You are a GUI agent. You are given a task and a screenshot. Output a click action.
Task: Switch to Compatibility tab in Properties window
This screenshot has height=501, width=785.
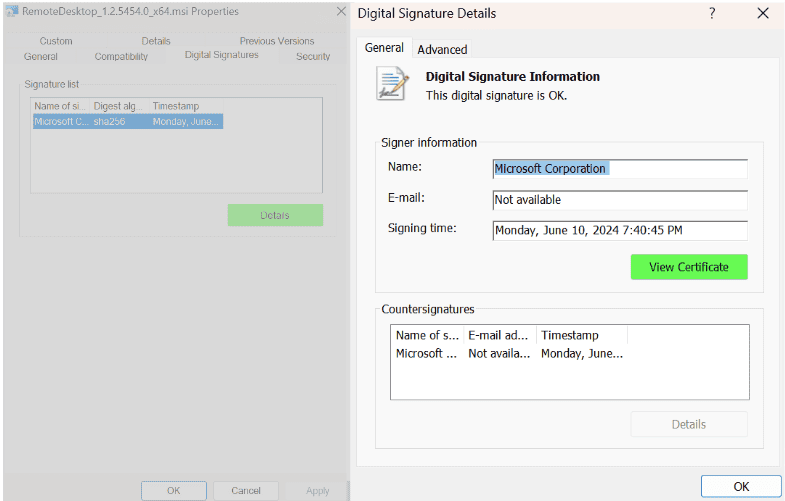click(x=121, y=57)
